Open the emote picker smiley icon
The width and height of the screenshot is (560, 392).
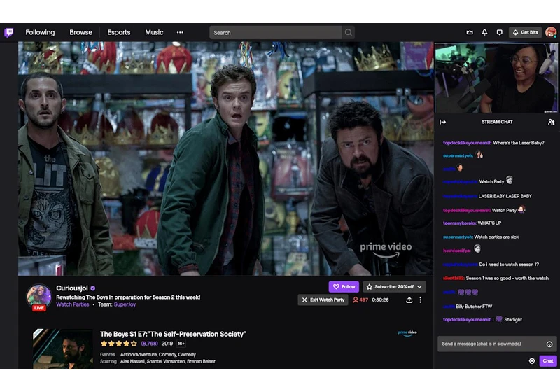pos(549,344)
